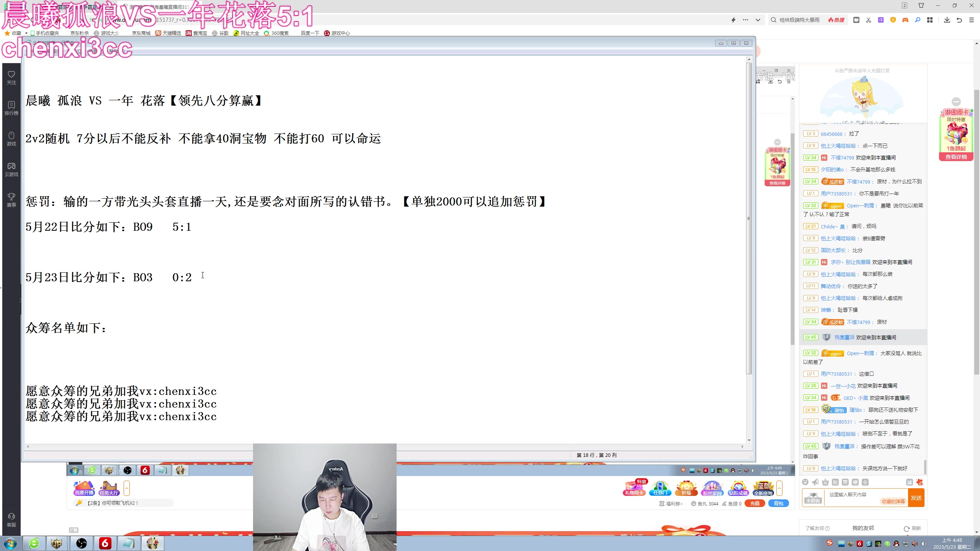
Task: Switch to the 我的友邻 tab
Action: (862, 528)
